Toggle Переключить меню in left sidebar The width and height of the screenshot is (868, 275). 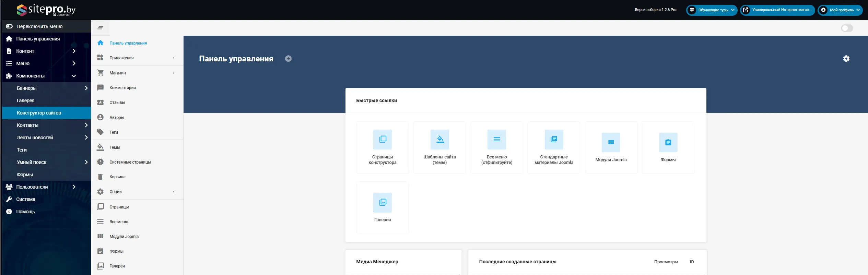(34, 26)
